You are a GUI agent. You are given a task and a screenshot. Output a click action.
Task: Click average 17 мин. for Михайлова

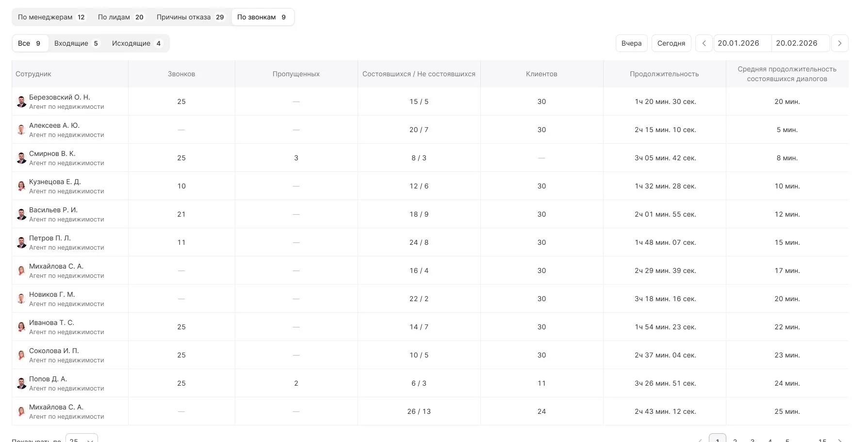click(787, 271)
